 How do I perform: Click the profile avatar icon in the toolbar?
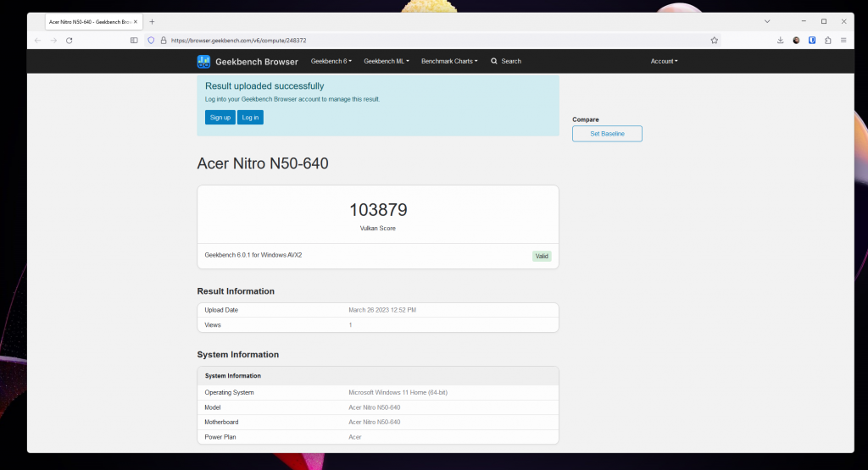pyautogui.click(x=796, y=41)
